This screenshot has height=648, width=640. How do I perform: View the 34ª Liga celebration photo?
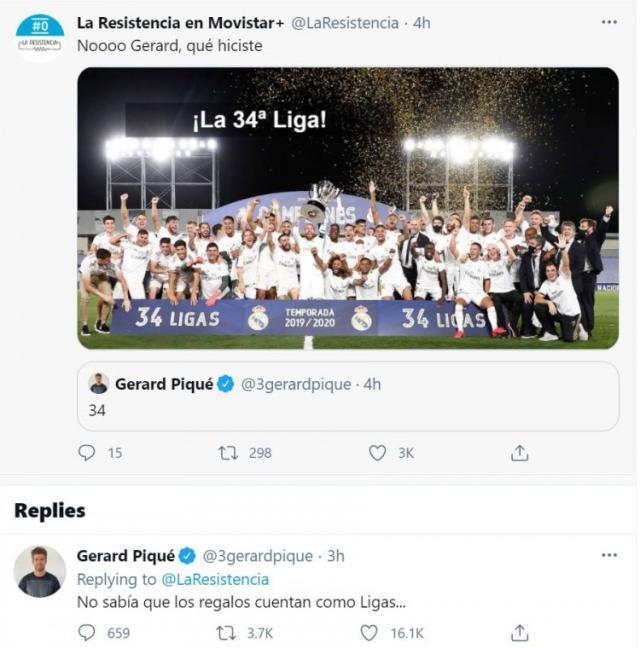[348, 208]
